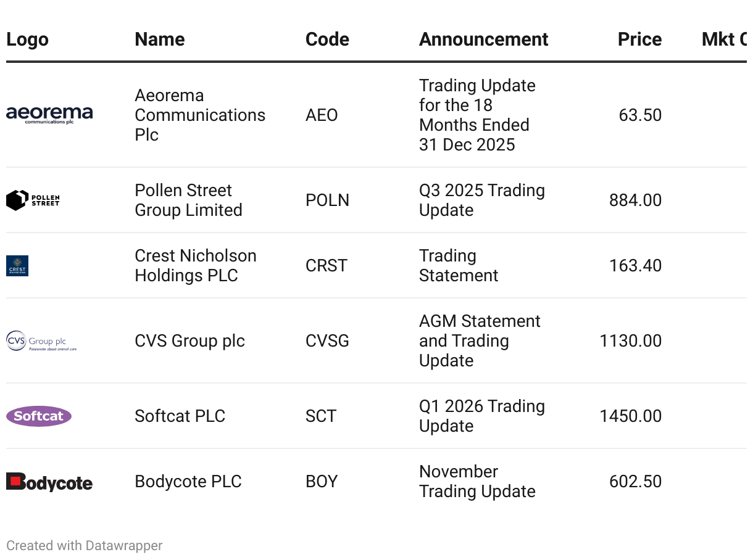Click the purple Softcat logo
This screenshot has height=560, width=753.
39,416
